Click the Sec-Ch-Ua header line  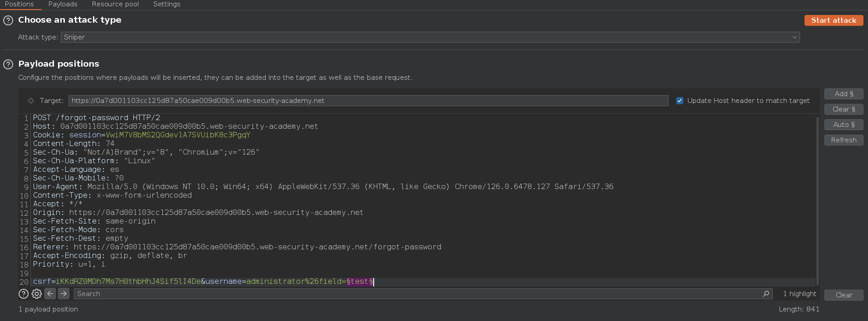click(146, 152)
